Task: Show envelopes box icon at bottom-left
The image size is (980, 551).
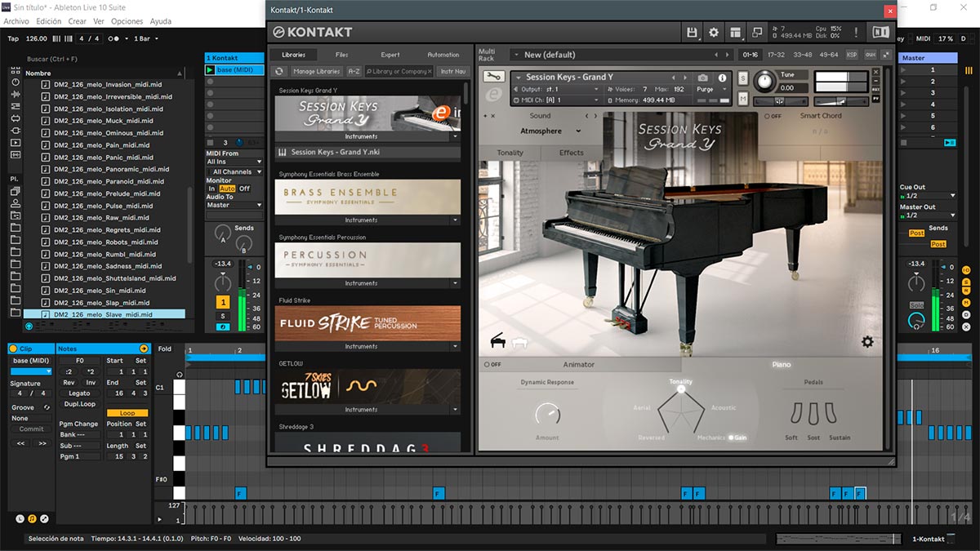Action: coord(44,518)
